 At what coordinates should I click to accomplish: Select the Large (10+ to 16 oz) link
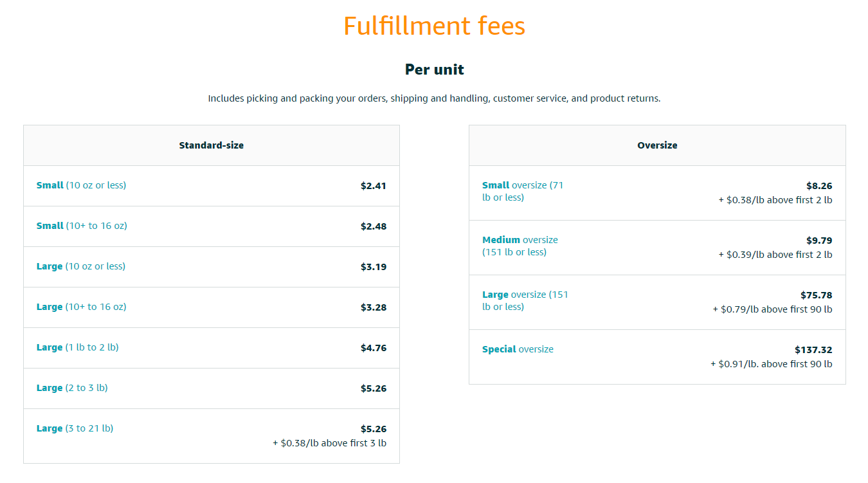[x=82, y=307]
